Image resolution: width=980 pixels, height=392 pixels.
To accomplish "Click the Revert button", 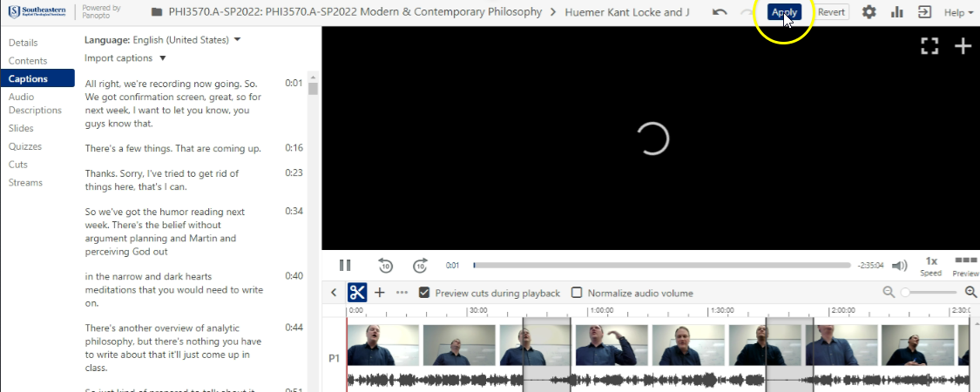I will tap(831, 12).
